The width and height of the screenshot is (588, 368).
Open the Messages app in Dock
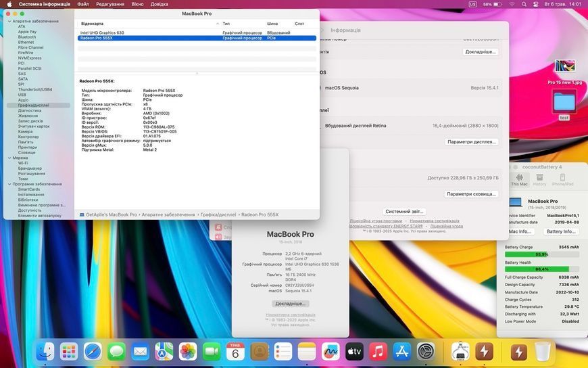117,352
